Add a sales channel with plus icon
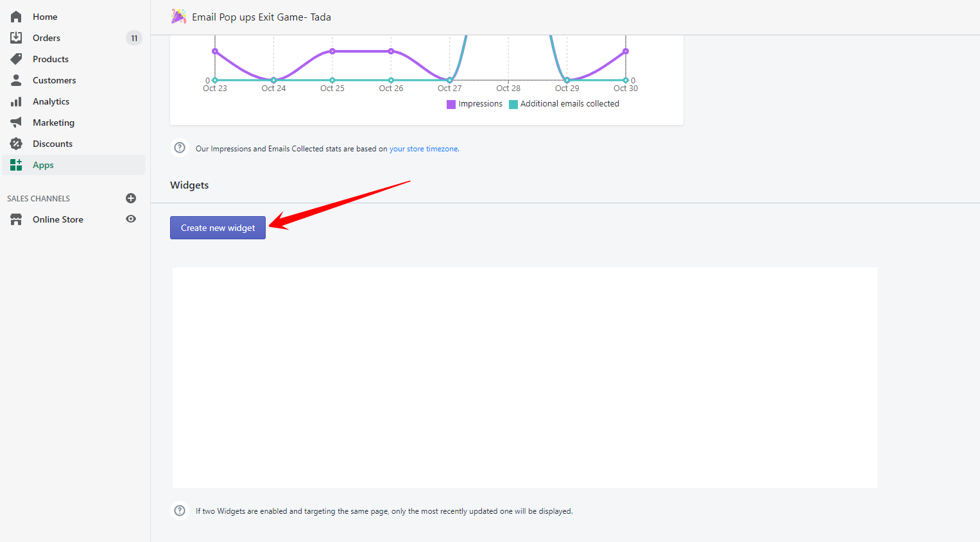 pyautogui.click(x=131, y=198)
